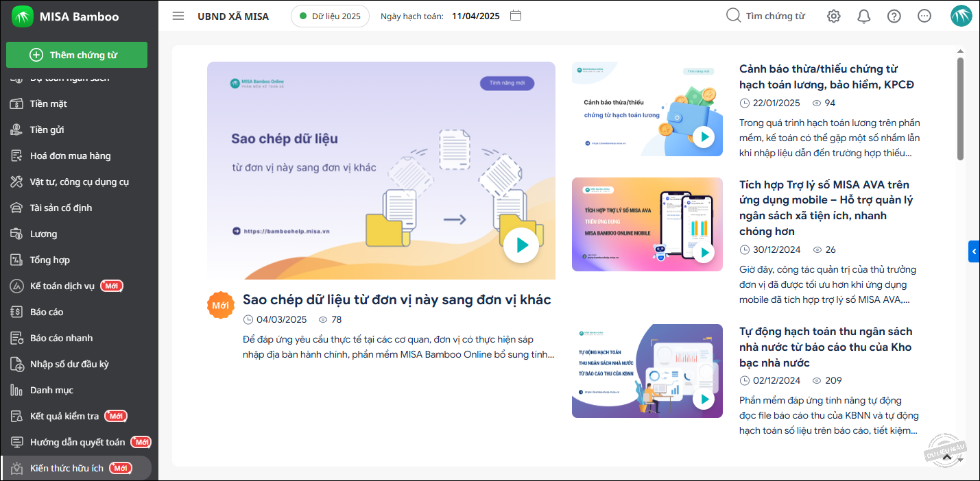Toggle the hamburger sidebar menu icon
This screenshot has height=481, width=980.
pyautogui.click(x=178, y=16)
